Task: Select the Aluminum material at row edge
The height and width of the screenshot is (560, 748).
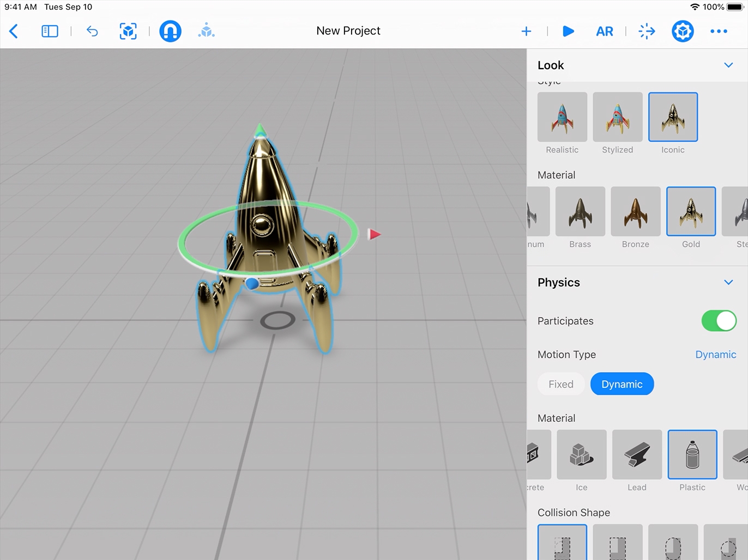Action: pyautogui.click(x=538, y=211)
